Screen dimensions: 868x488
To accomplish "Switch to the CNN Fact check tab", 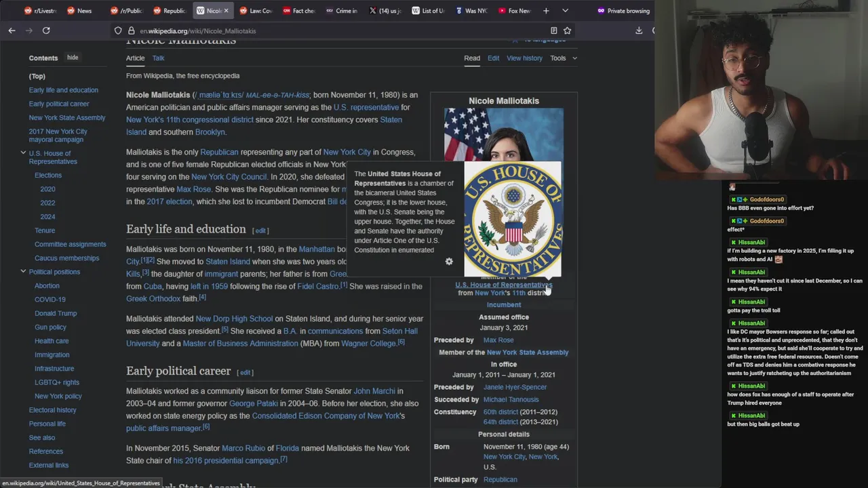I will pyautogui.click(x=299, y=11).
